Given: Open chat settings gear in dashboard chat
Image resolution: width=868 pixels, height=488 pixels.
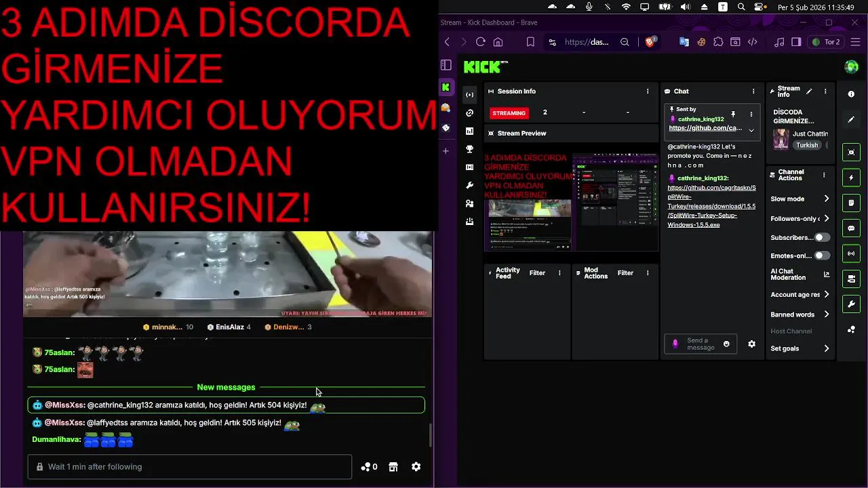Looking at the screenshot, I should (x=751, y=344).
